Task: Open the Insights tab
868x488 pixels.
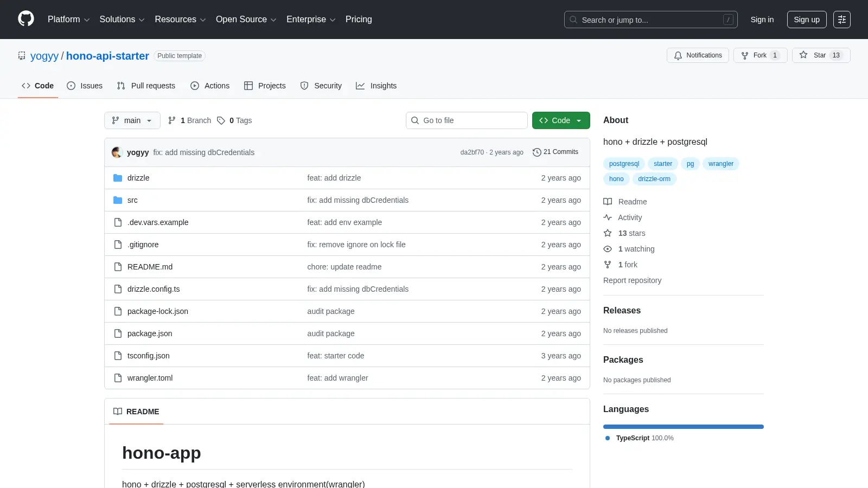Action: pyautogui.click(x=376, y=86)
